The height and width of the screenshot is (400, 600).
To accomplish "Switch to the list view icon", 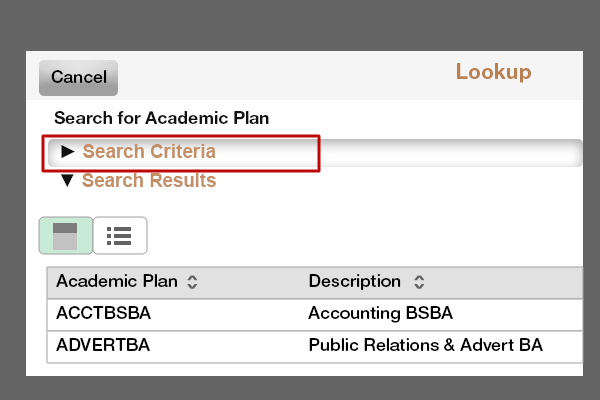I will tap(120, 235).
